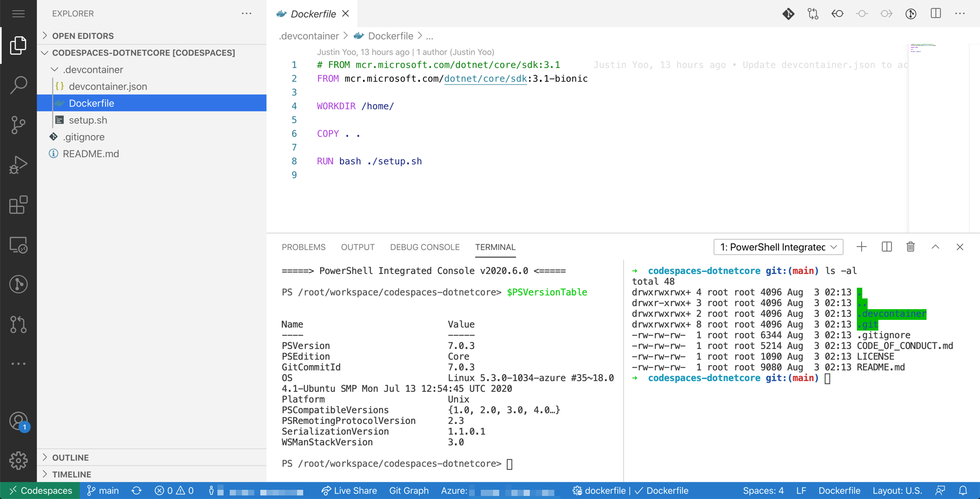
Task: Click Dockerfile in the breadcrumb
Action: point(390,36)
